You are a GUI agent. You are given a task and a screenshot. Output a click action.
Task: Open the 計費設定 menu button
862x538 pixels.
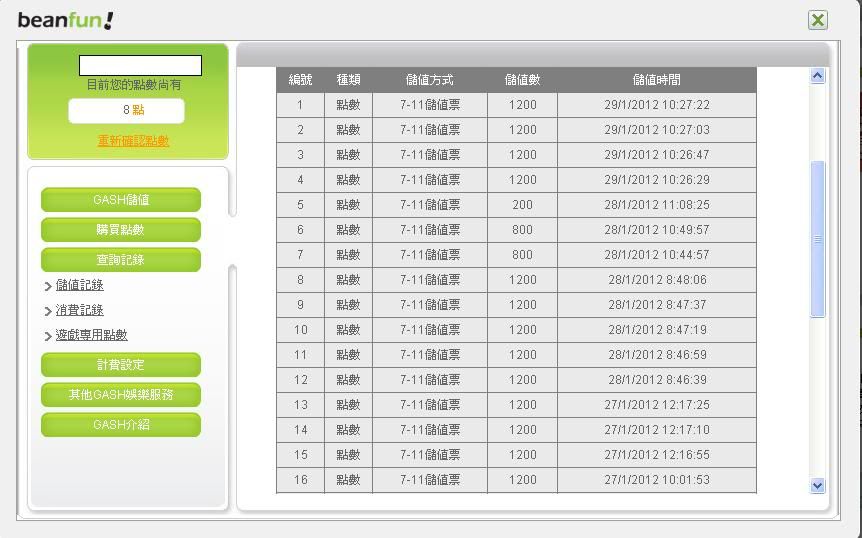pyautogui.click(x=121, y=365)
